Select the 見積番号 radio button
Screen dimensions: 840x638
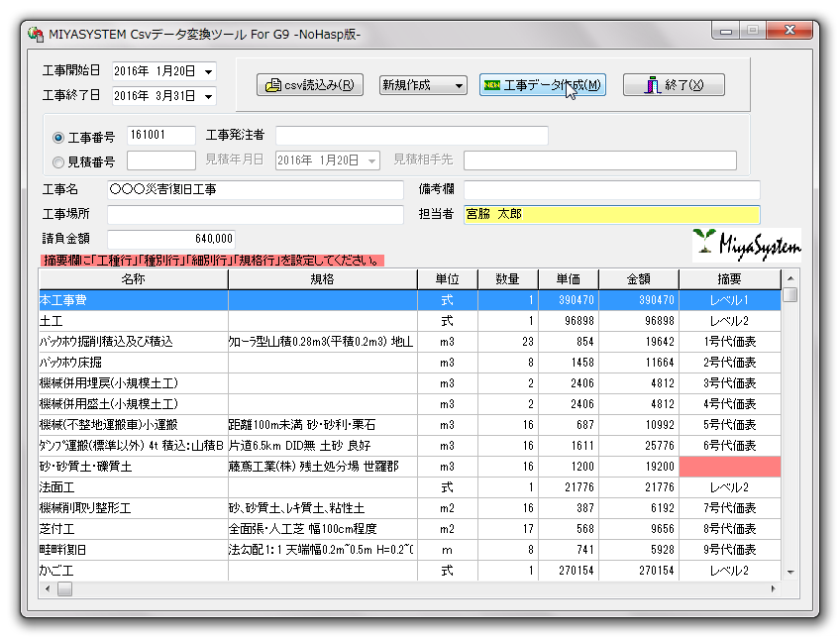coord(58,161)
